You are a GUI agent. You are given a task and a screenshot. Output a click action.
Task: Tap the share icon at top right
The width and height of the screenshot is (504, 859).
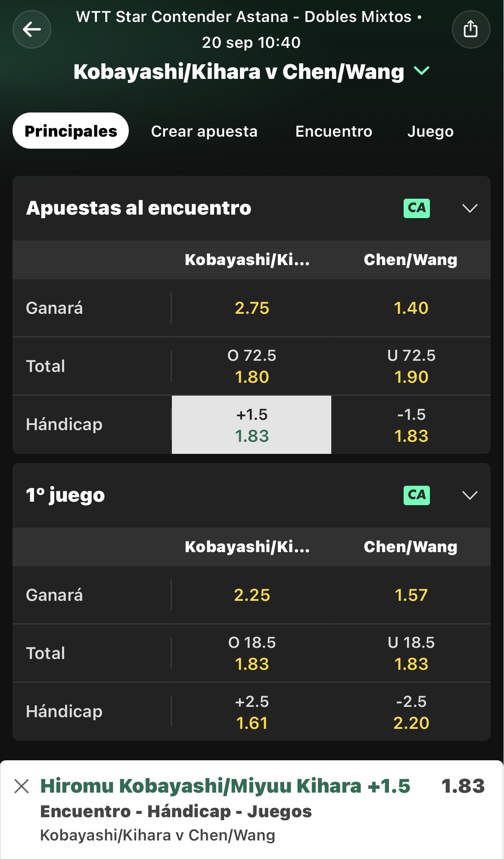click(x=471, y=29)
